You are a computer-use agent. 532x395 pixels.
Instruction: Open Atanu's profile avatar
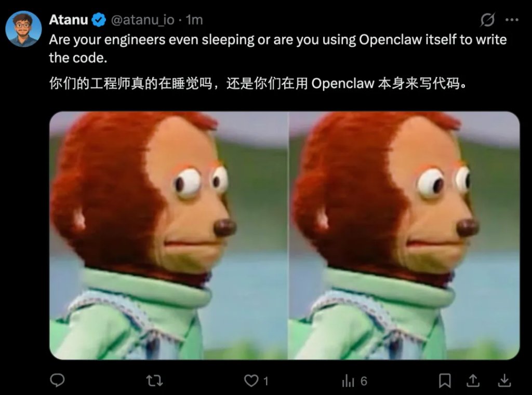click(x=23, y=29)
